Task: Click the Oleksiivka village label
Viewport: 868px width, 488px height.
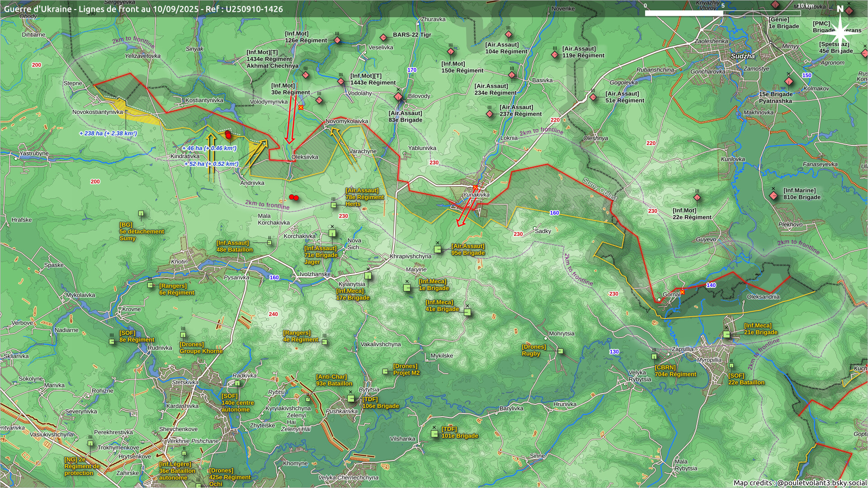Action: [x=305, y=157]
